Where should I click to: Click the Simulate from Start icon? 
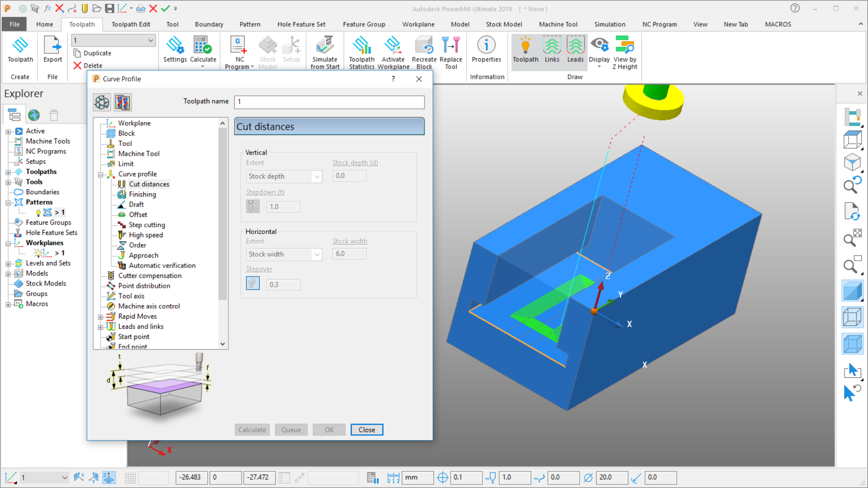pyautogui.click(x=325, y=51)
